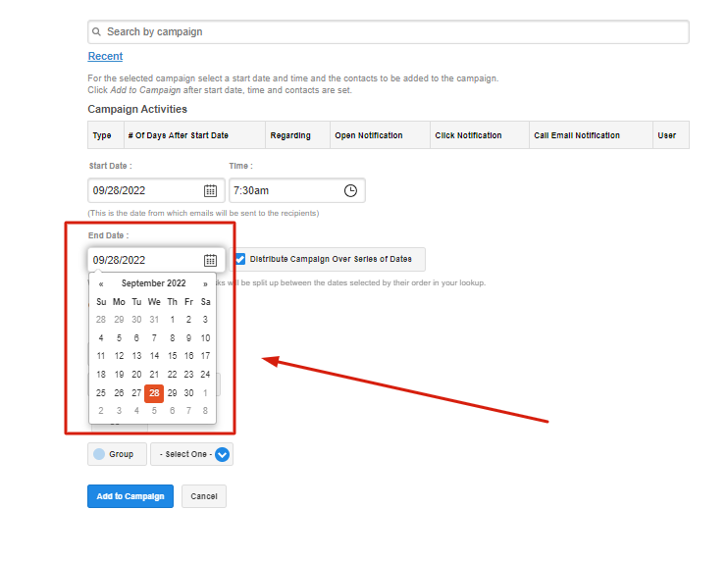Viewport: 728px width, 561px height.
Task: Click the Start Date calendar icon
Action: [x=210, y=191]
